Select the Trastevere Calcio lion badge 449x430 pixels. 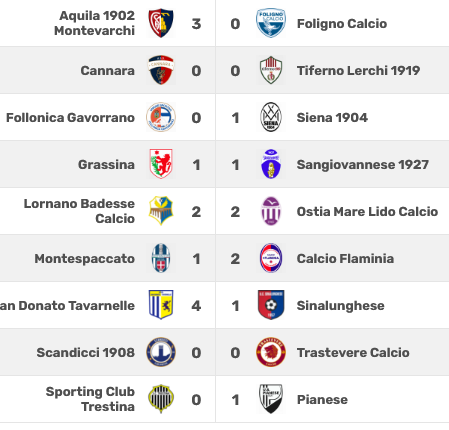click(x=271, y=352)
